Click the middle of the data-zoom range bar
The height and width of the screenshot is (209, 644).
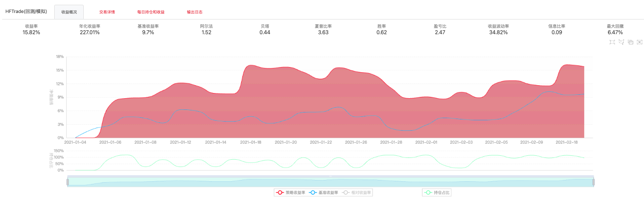coord(330,182)
